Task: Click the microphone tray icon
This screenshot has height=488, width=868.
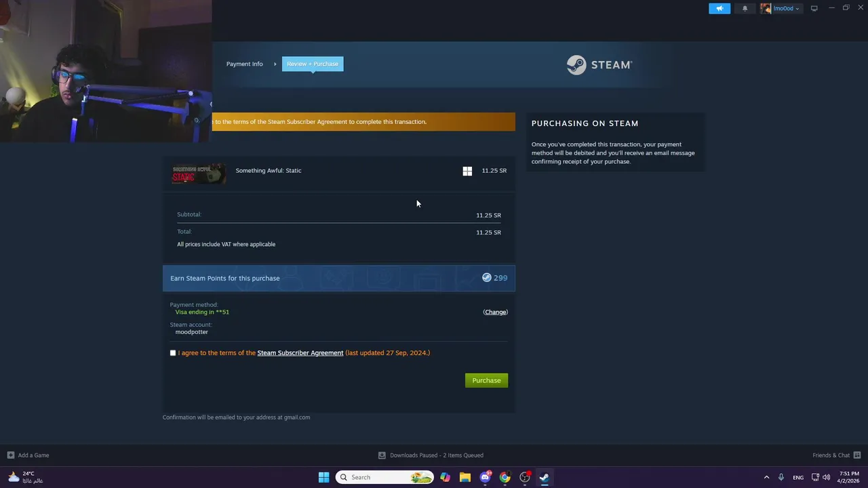Action: click(781, 477)
